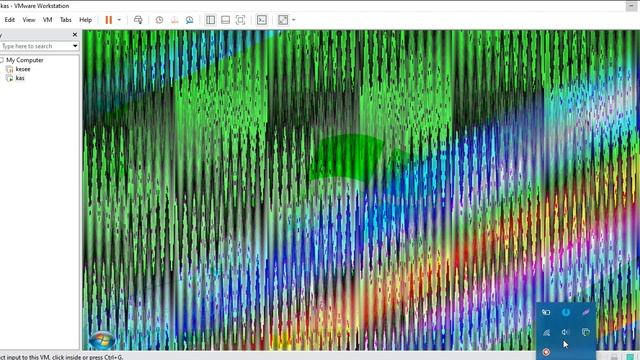Toggle the thumbnail bar view
This screenshot has width=640, height=360.
point(225,20)
